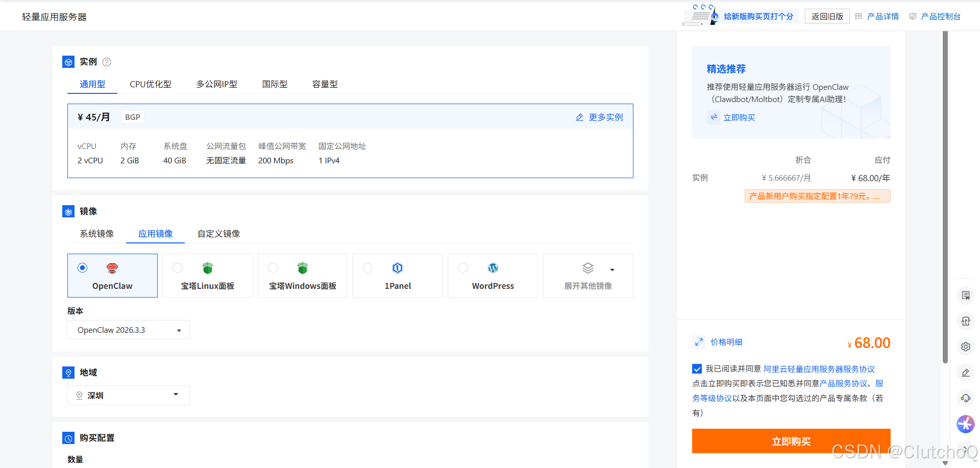Viewport: 980px width, 468px height.
Task: Click the 200 Mbps bandwidth value
Action: pos(276,160)
